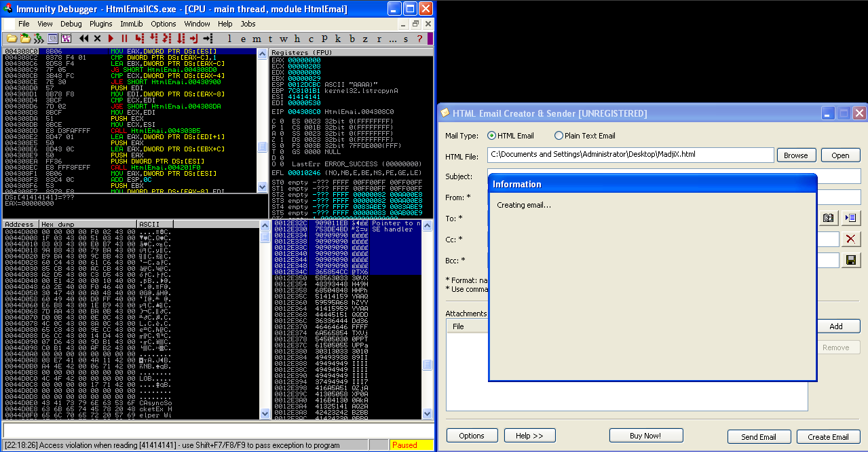Open the Window menu
Screen dimensions: 868x452
[197, 24]
